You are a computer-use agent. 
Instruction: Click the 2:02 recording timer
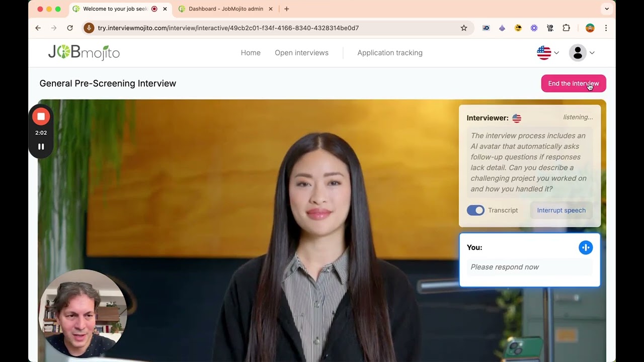[x=41, y=133]
